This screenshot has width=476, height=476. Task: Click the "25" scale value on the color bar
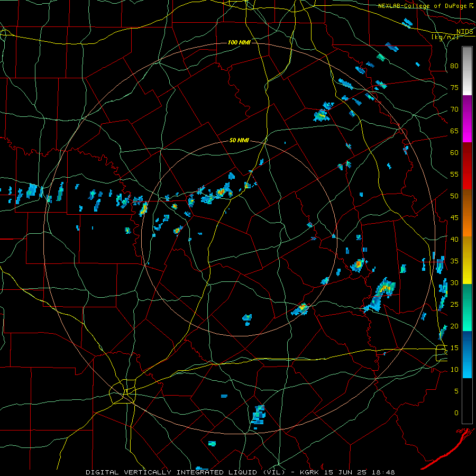[x=454, y=305]
